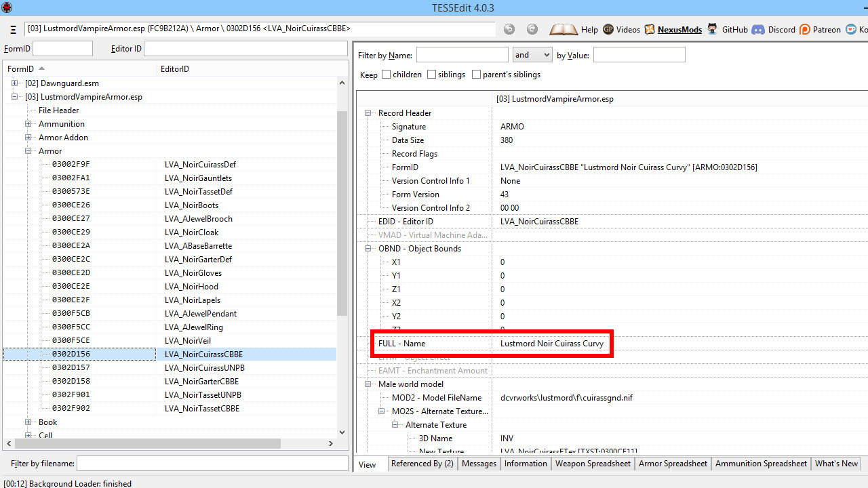Collapse the MO2S - Alternate Textures node
Image resolution: width=868 pixels, height=488 pixels.
coord(382,411)
